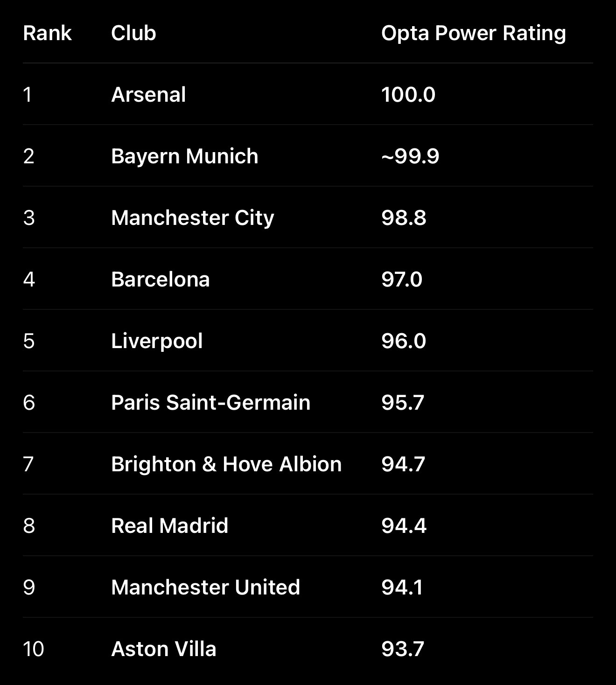Select Aston Villa club entry
Screen dimensions: 616x685
pos(164,649)
